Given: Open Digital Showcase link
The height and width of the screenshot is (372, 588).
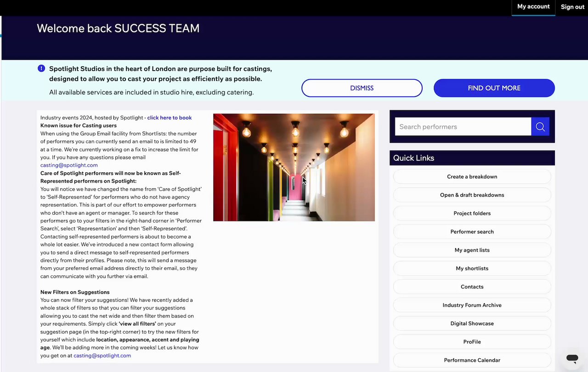Looking at the screenshot, I should (x=472, y=323).
